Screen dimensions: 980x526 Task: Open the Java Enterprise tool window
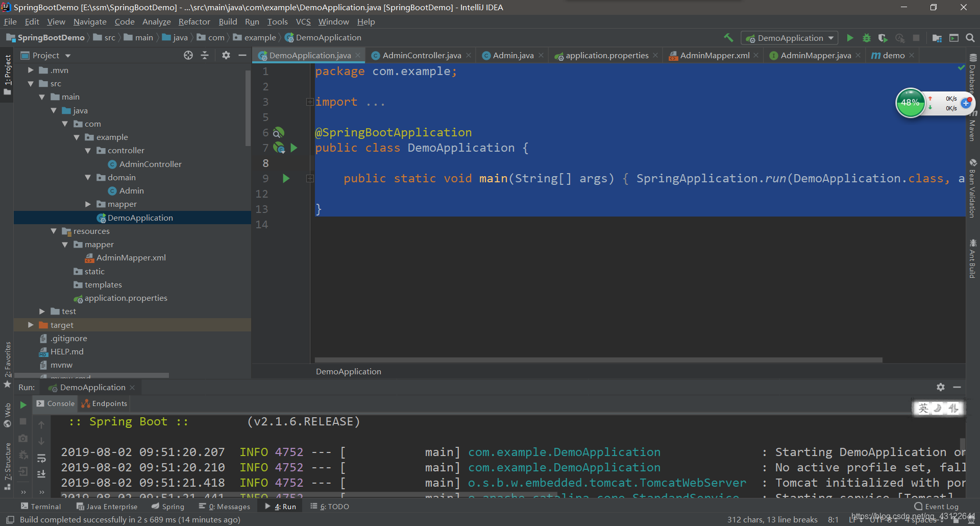click(x=107, y=507)
